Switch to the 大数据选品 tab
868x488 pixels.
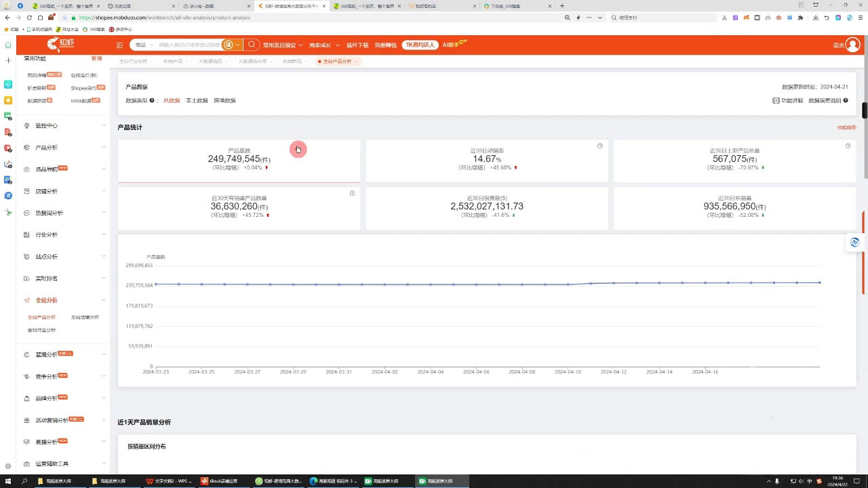212,61
